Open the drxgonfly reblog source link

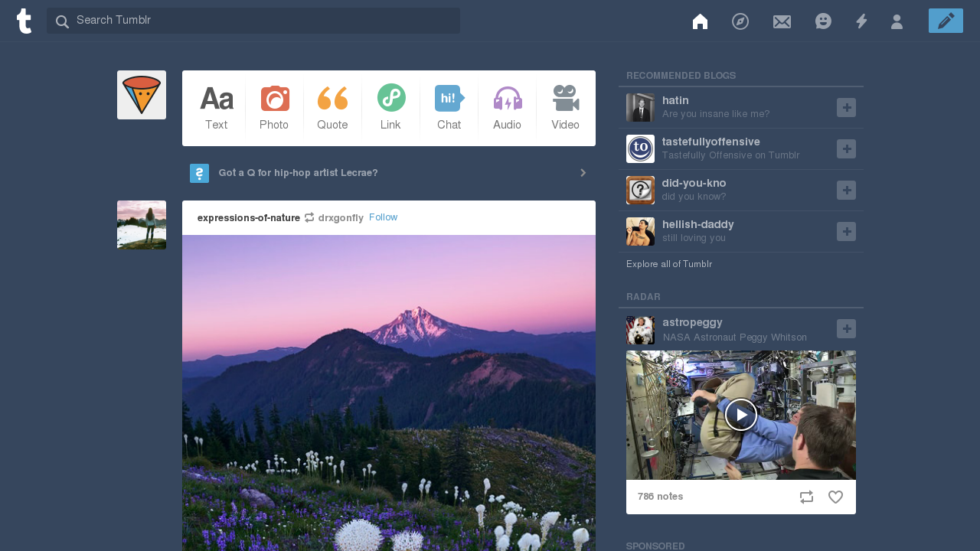(x=341, y=218)
